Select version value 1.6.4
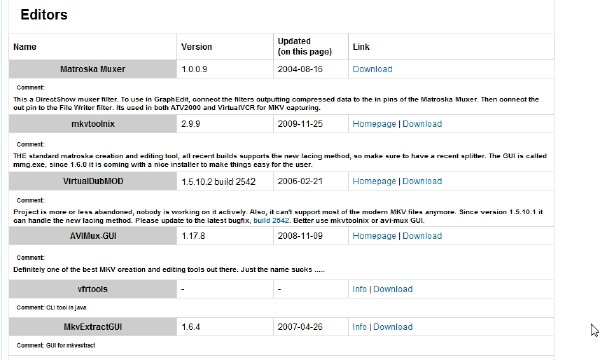 [x=191, y=327]
